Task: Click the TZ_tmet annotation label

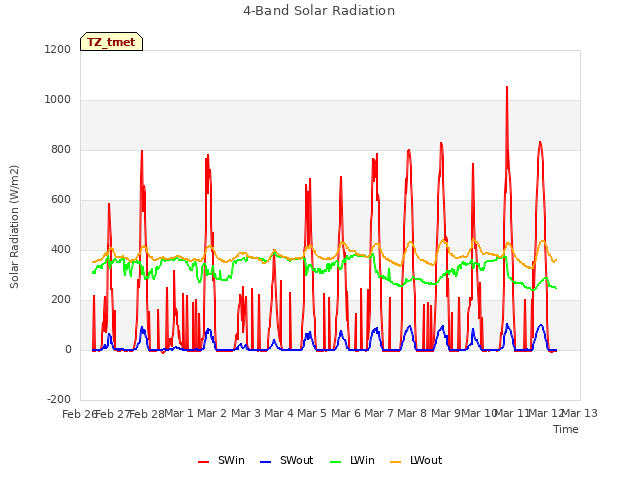Action: click(x=111, y=42)
